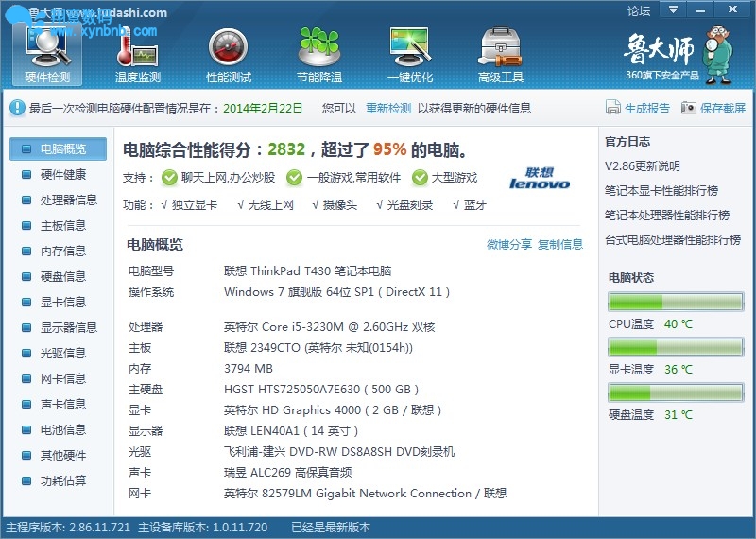Click 重新检测 to rescan hardware
This screenshot has height=539, width=756.
pos(388,108)
